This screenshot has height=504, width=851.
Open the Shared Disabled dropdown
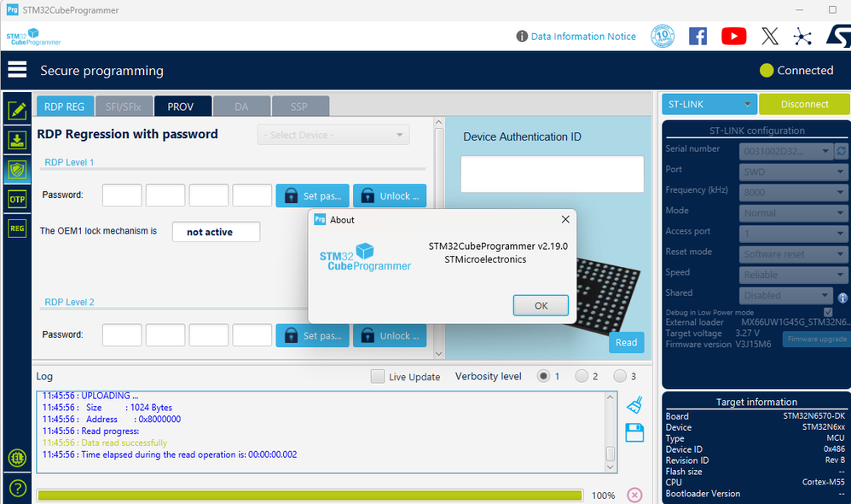pyautogui.click(x=786, y=295)
